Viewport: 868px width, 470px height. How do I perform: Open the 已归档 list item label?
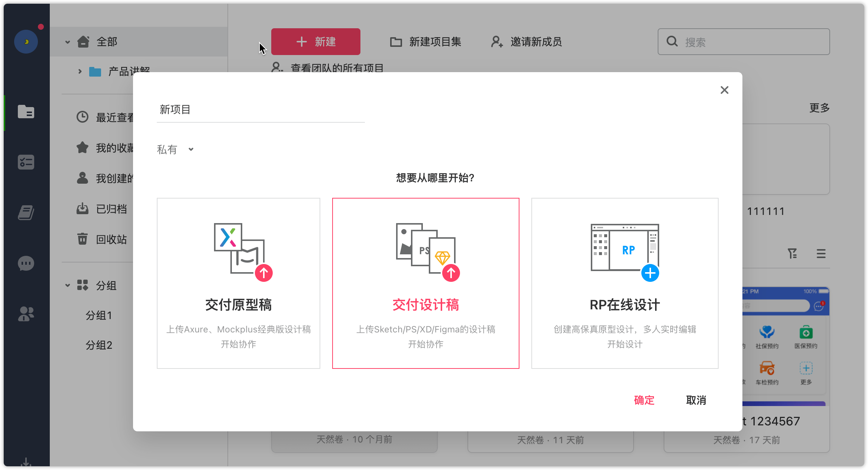coord(111,209)
